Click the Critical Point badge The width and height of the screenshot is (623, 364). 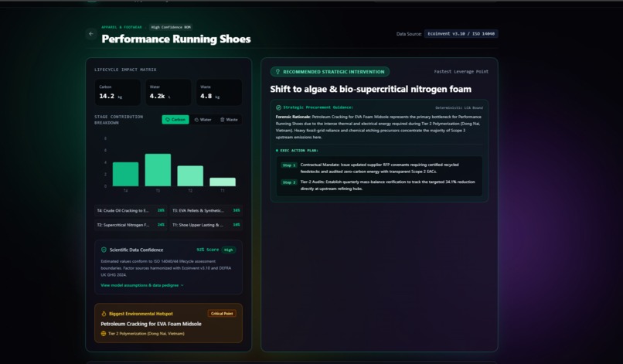[222, 314]
